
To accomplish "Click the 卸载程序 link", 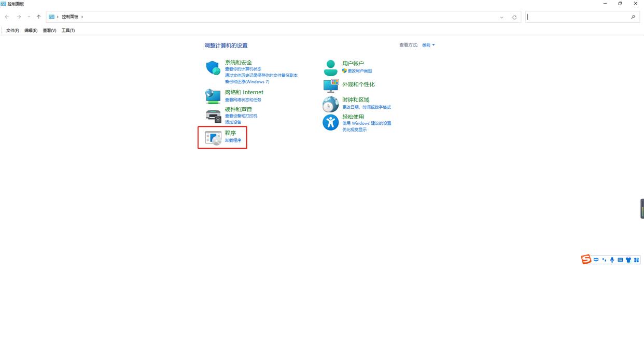I will click(x=232, y=140).
